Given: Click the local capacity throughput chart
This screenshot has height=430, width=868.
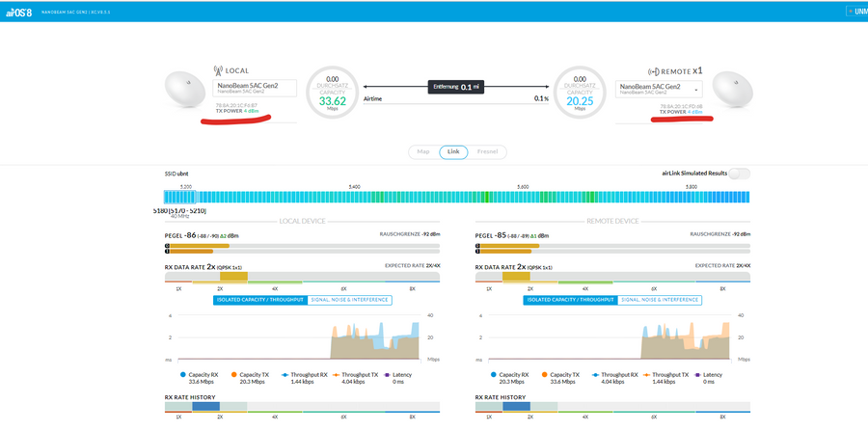Looking at the screenshot, I should 298,337.
